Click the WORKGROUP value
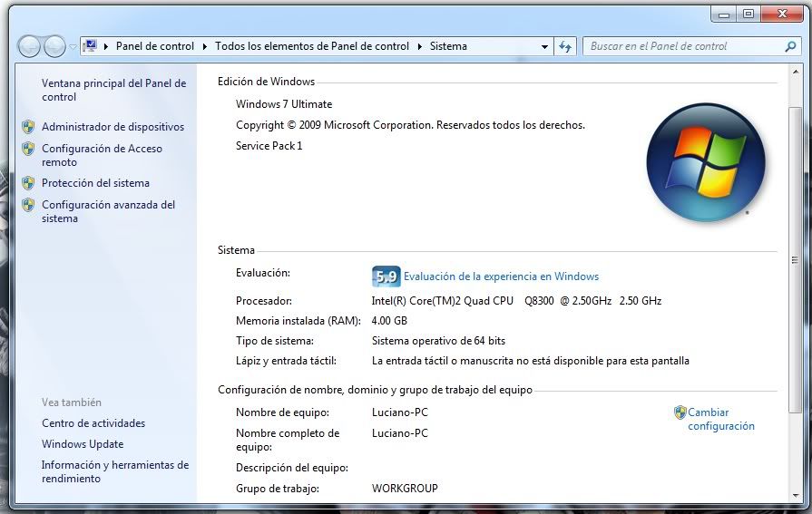The height and width of the screenshot is (514, 812). point(405,489)
